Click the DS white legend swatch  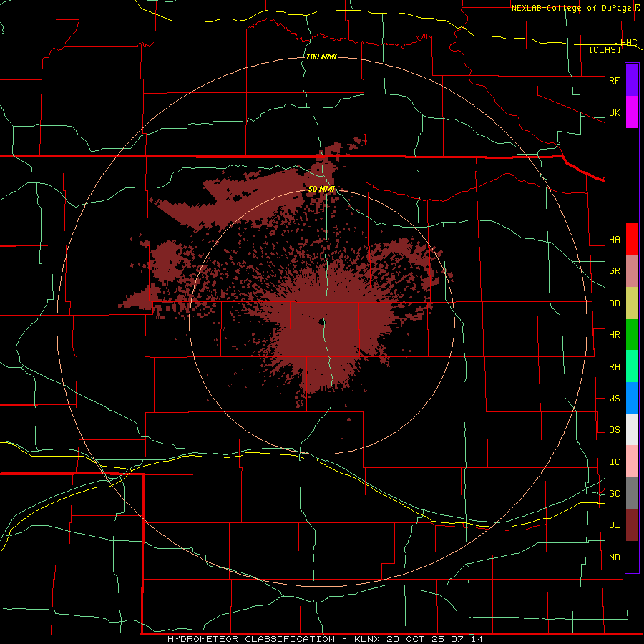[632, 429]
